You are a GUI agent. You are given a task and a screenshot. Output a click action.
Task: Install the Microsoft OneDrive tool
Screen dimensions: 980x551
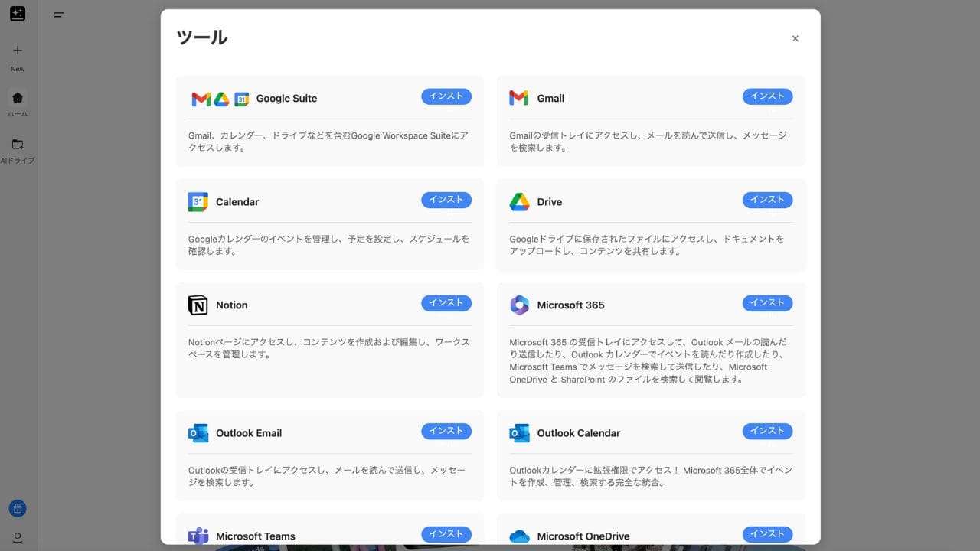[767, 534]
